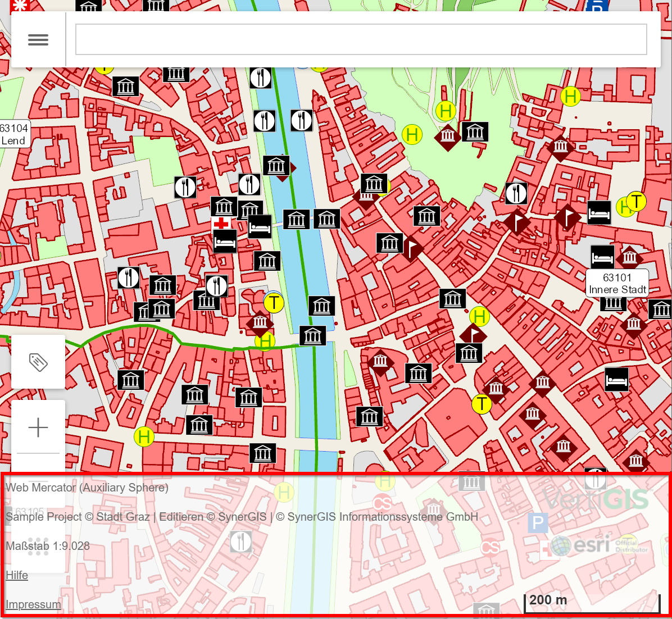
Task: Click the yellow T taxi stand marker
Action: (274, 303)
